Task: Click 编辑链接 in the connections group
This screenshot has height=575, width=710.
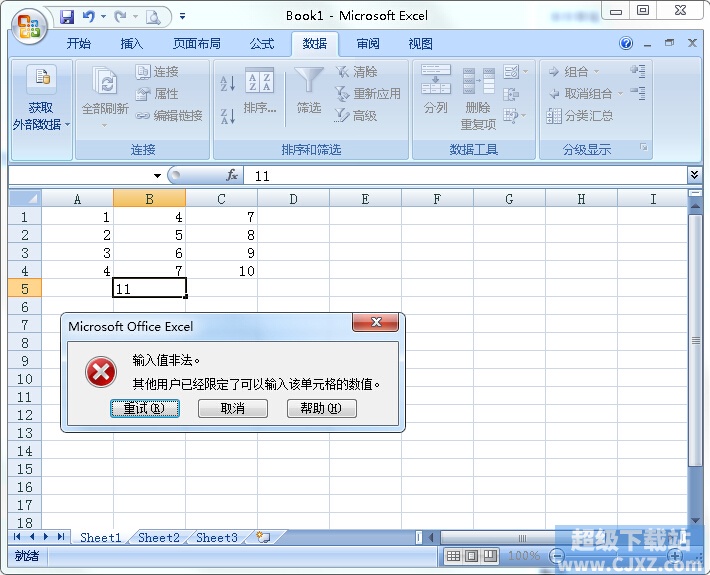Action: [x=169, y=116]
